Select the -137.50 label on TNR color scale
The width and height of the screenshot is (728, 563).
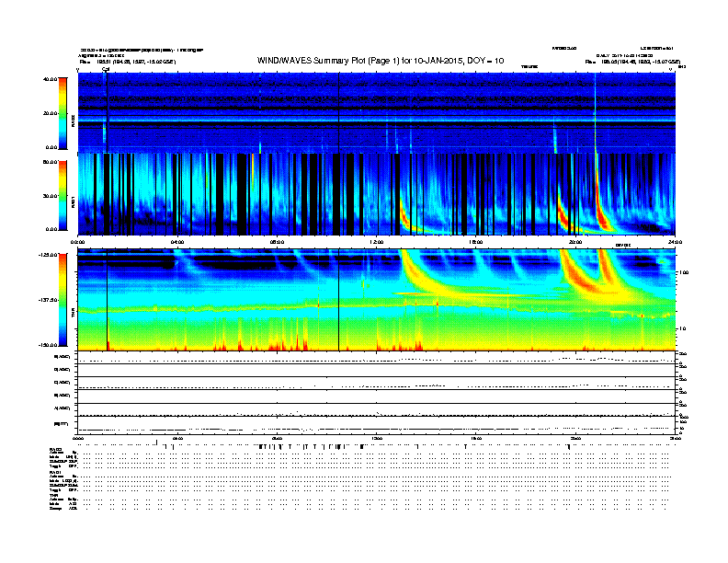click(49, 300)
